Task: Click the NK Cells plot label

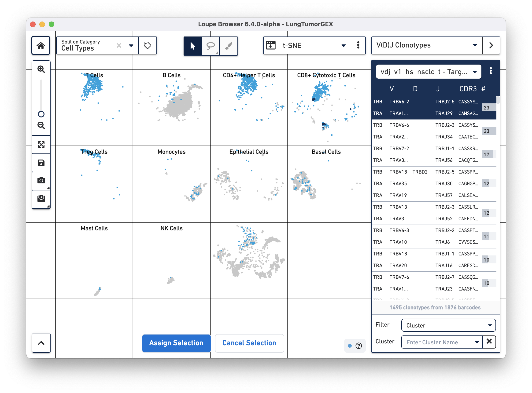Action: pyautogui.click(x=171, y=228)
